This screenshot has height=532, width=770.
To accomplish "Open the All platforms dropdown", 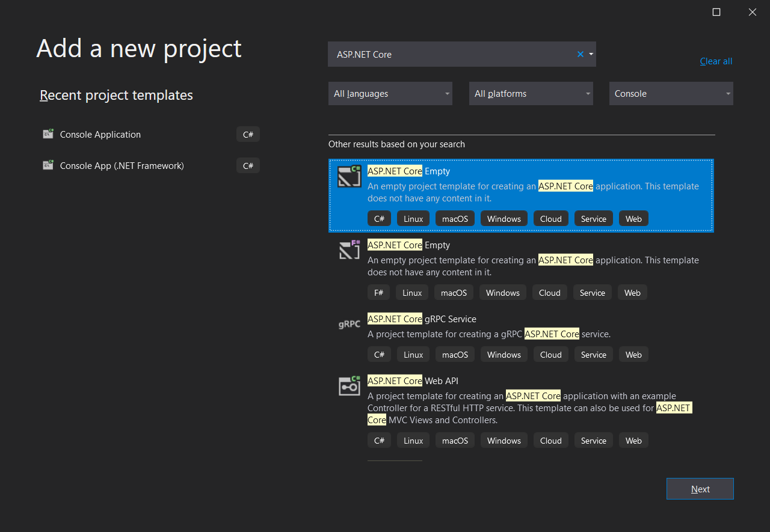I will pos(531,94).
